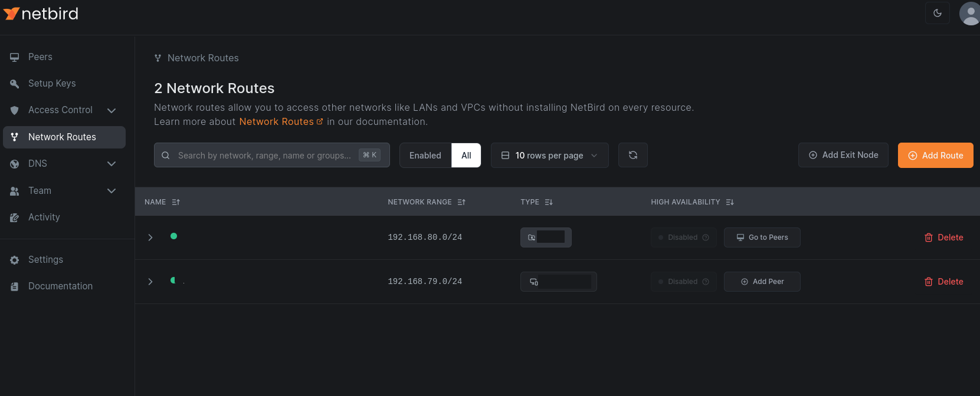980x396 pixels.
Task: Show only Enabled routes
Action: pyautogui.click(x=425, y=156)
